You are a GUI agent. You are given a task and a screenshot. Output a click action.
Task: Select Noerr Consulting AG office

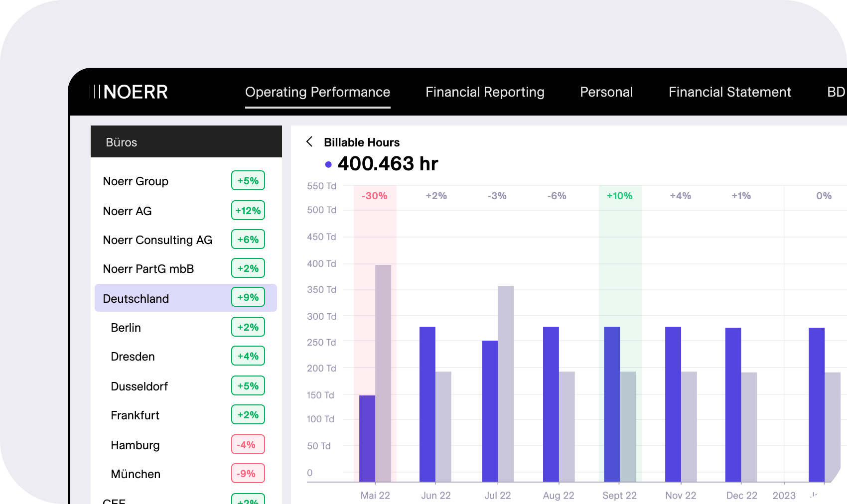(157, 240)
